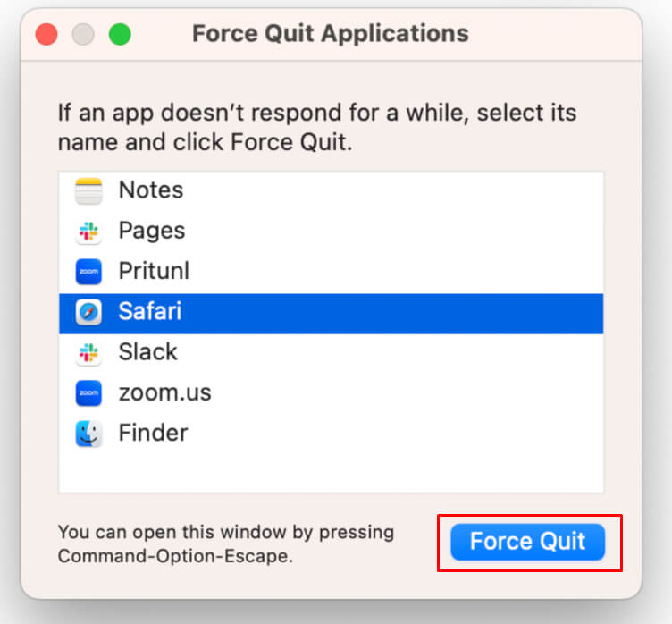Click the icon in the Slack row
The width and height of the screenshot is (672, 624).
coord(88,352)
